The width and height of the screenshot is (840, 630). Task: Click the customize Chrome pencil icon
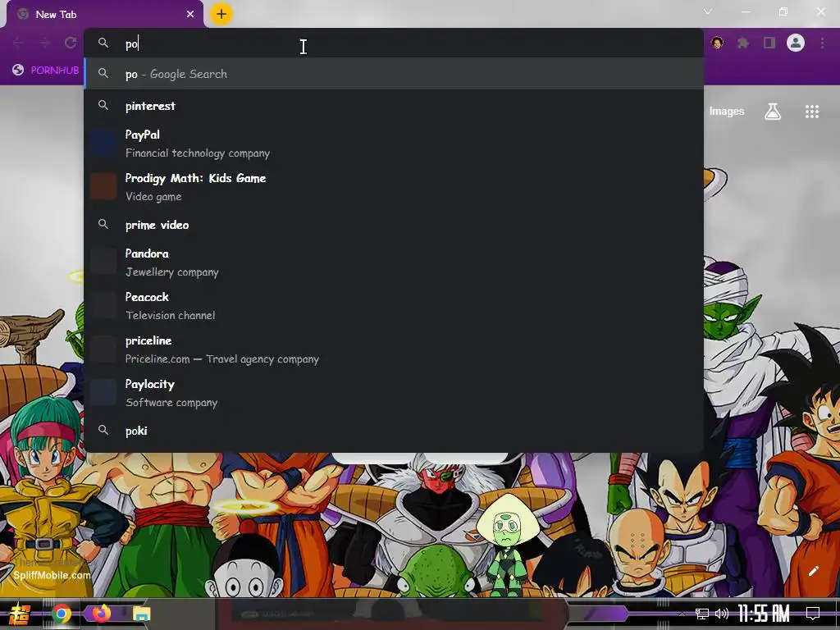tap(814, 571)
